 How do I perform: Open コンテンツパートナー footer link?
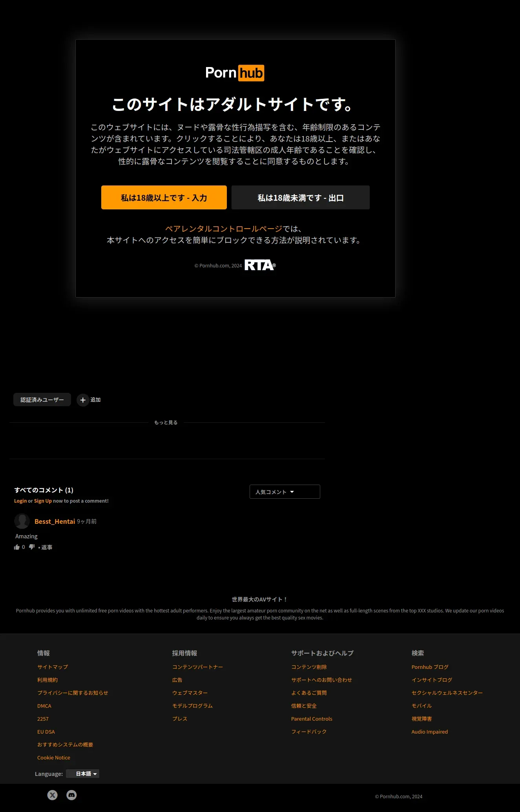tap(197, 667)
